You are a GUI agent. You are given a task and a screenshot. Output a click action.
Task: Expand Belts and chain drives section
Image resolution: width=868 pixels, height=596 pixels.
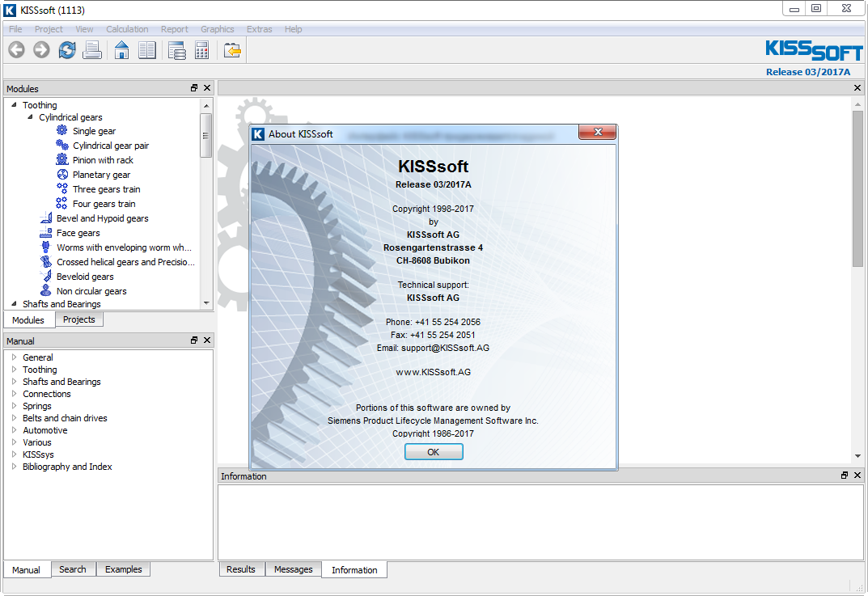coord(15,418)
